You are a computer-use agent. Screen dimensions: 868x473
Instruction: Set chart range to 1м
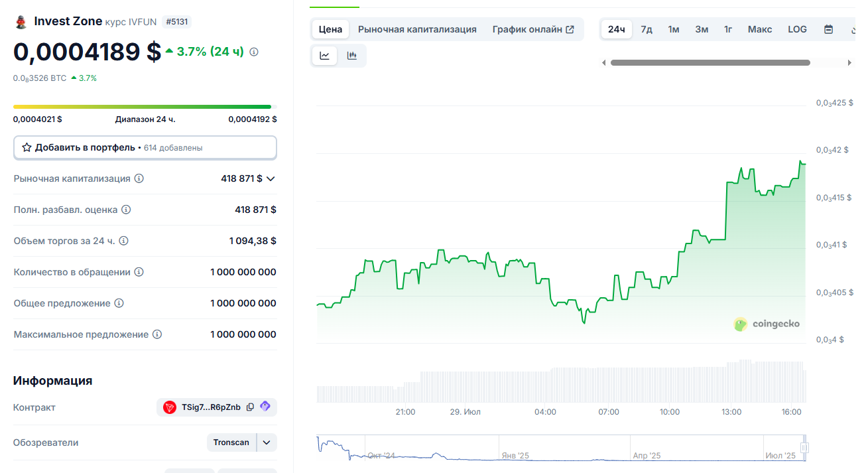674,29
